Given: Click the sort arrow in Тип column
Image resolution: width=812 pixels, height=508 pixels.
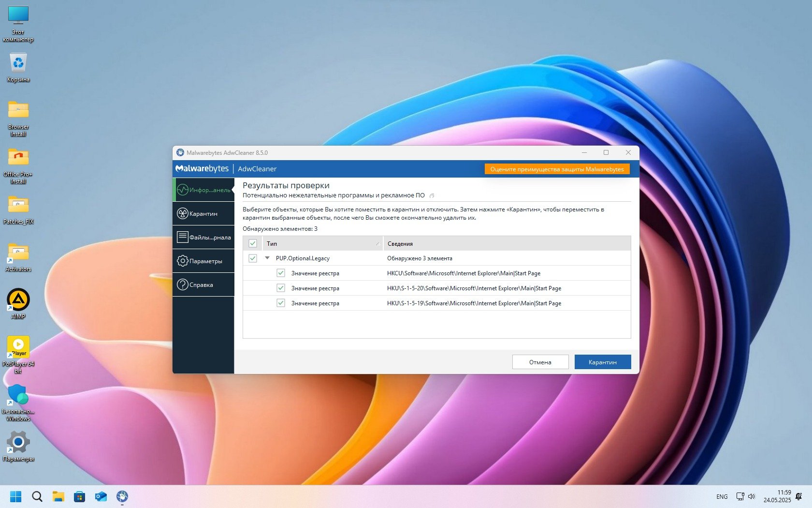Looking at the screenshot, I should point(377,243).
